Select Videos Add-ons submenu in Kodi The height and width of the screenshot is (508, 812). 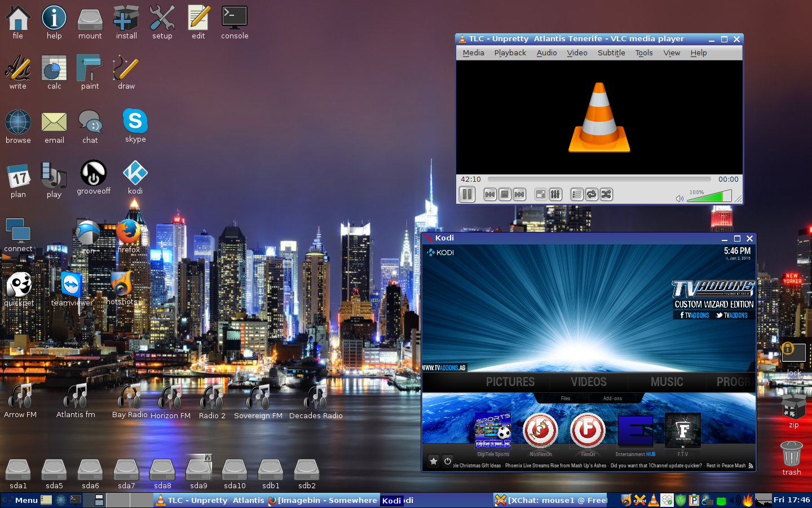point(612,398)
